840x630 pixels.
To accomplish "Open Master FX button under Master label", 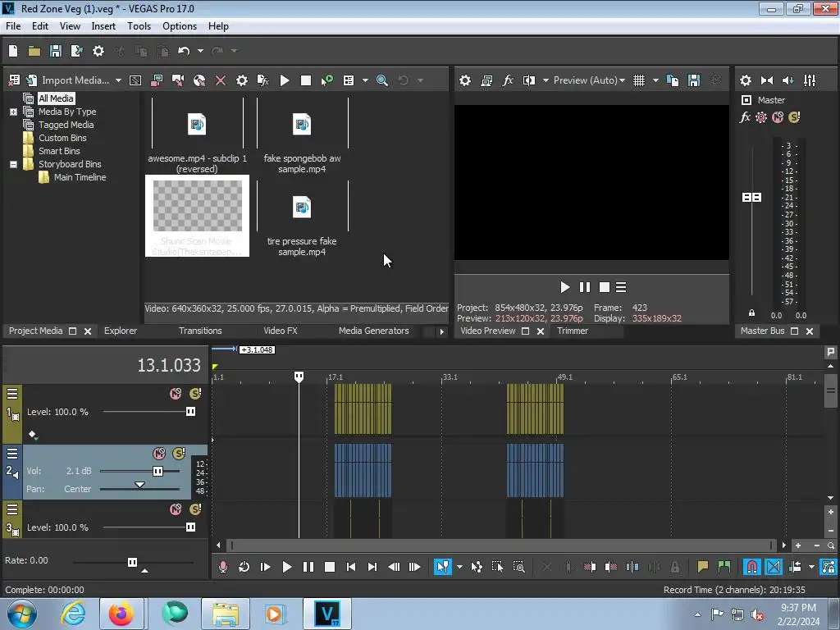I will [x=745, y=117].
